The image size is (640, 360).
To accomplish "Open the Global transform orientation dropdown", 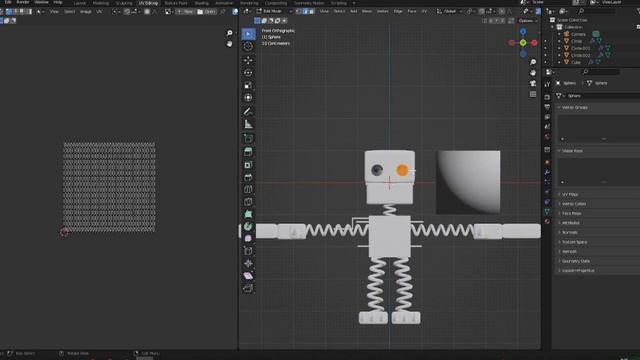I will pos(449,11).
